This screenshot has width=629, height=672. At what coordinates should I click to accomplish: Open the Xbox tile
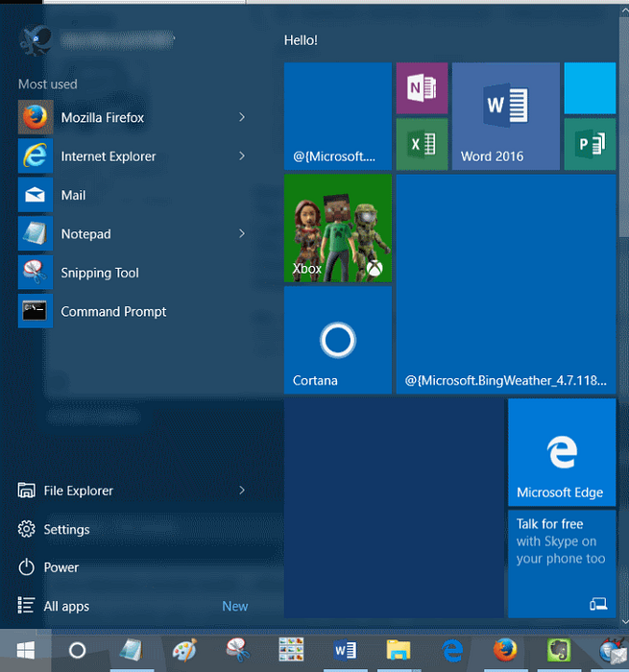click(337, 228)
